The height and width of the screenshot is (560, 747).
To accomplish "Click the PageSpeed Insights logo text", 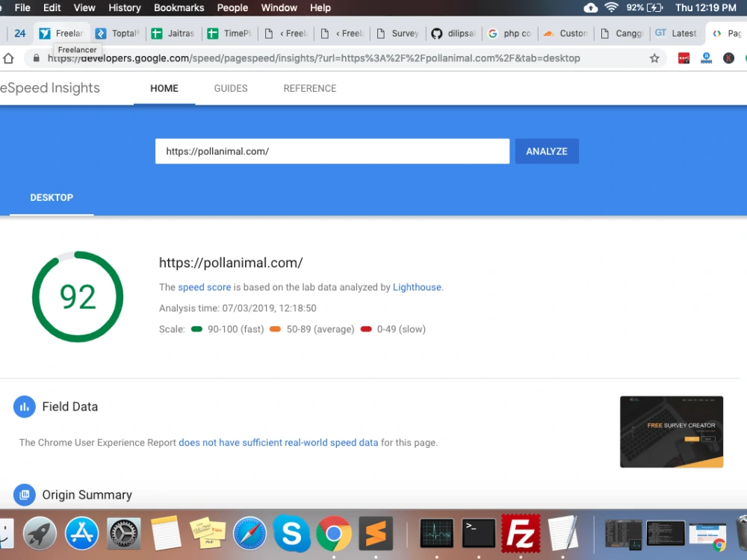I will (49, 88).
